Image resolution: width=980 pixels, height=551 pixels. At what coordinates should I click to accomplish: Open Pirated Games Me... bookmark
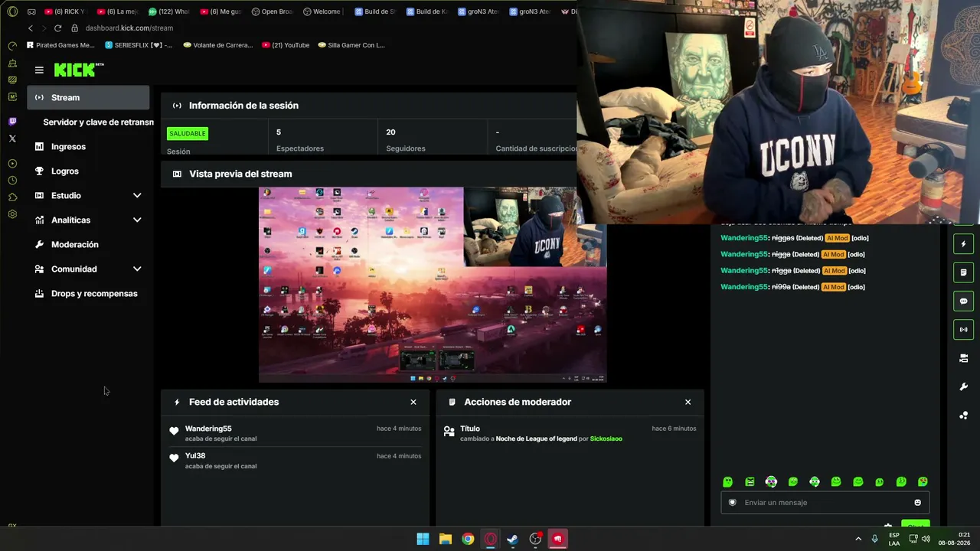60,45
